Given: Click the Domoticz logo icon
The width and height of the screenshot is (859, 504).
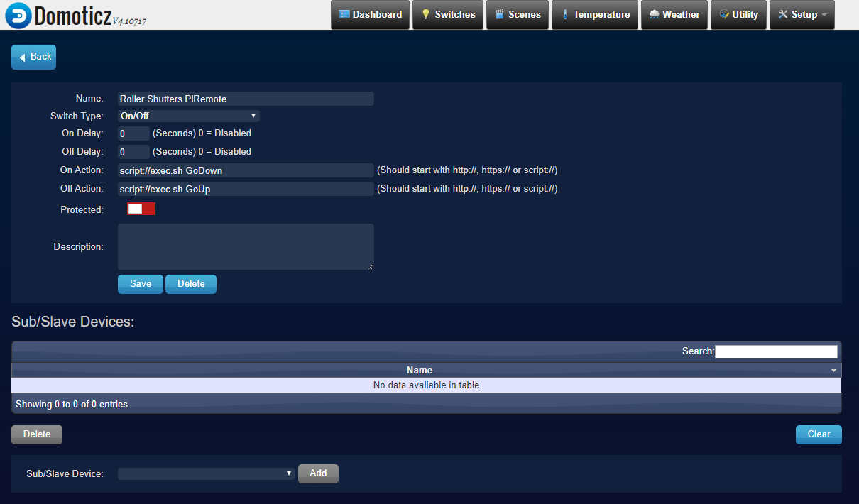Looking at the screenshot, I should pyautogui.click(x=17, y=16).
